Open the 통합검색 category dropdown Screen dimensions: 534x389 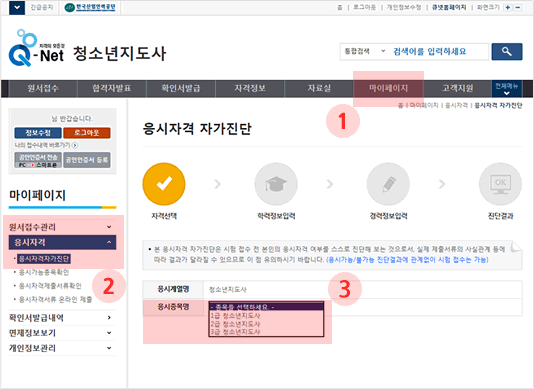point(365,51)
